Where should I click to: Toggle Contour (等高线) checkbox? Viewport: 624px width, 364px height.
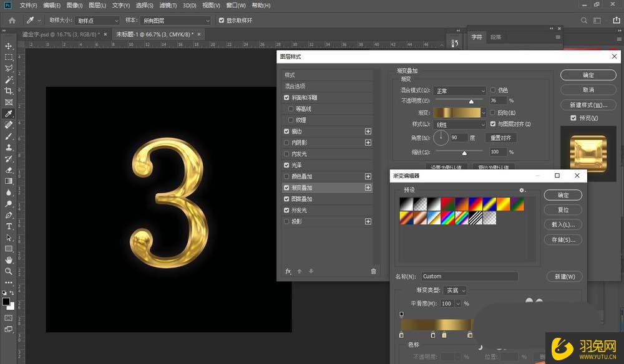[291, 108]
